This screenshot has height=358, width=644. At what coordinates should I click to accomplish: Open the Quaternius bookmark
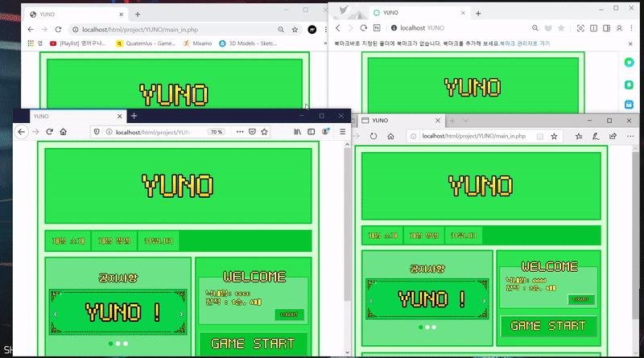click(146, 43)
